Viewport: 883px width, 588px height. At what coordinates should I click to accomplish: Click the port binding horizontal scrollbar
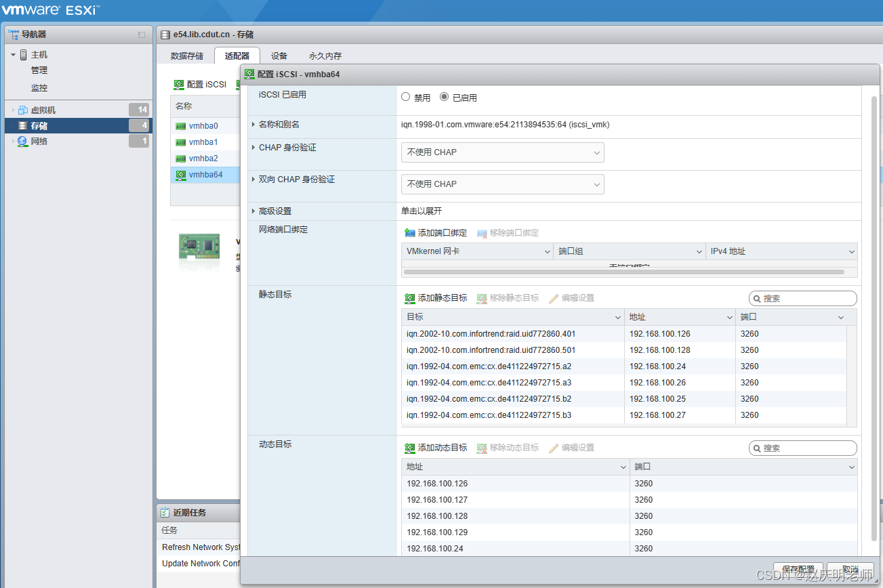pyautogui.click(x=623, y=272)
